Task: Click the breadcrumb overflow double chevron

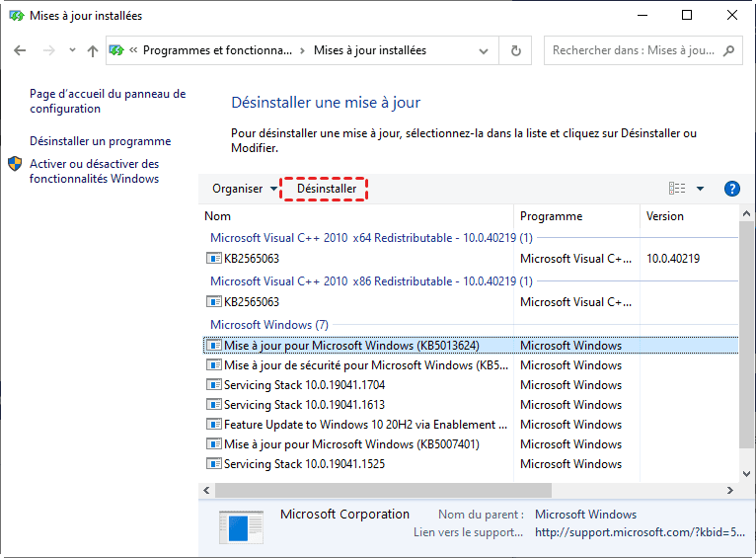Action: tap(133, 50)
